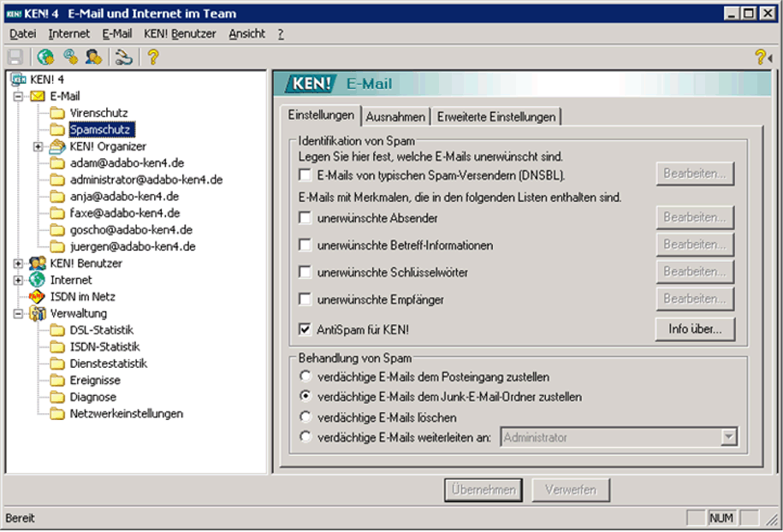Viewport: 783px width, 532px height.
Task: Check unerwünschte Betreff-Informationen
Action: click(305, 245)
